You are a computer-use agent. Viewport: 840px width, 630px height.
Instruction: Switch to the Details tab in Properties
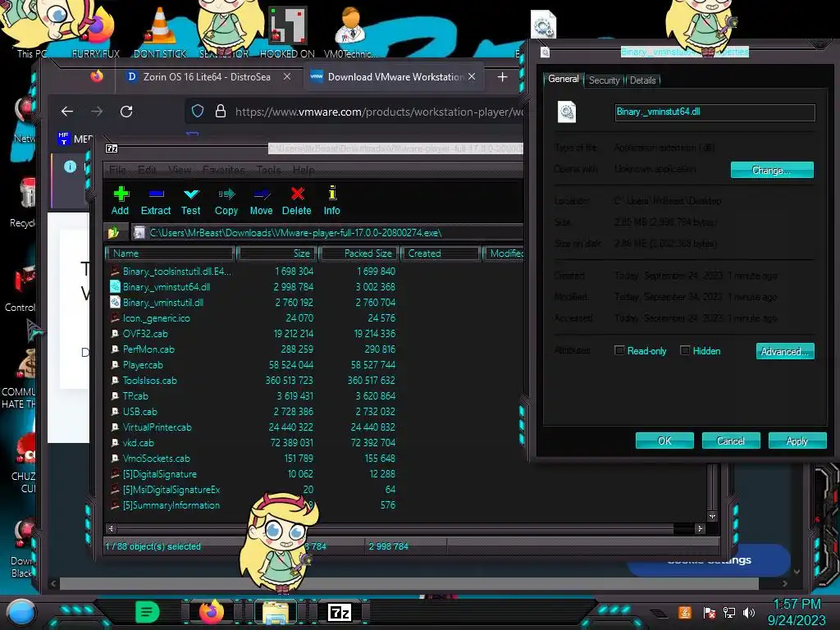[x=642, y=80]
